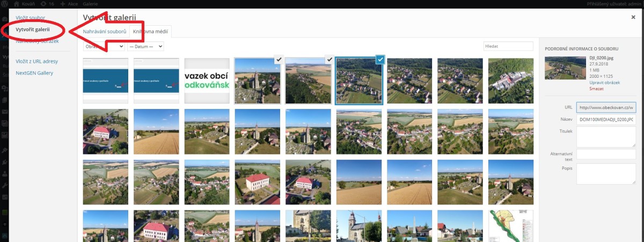The image size is (644, 242).
Task: Close the Vytvořit galerii dialog
Action: [633, 17]
